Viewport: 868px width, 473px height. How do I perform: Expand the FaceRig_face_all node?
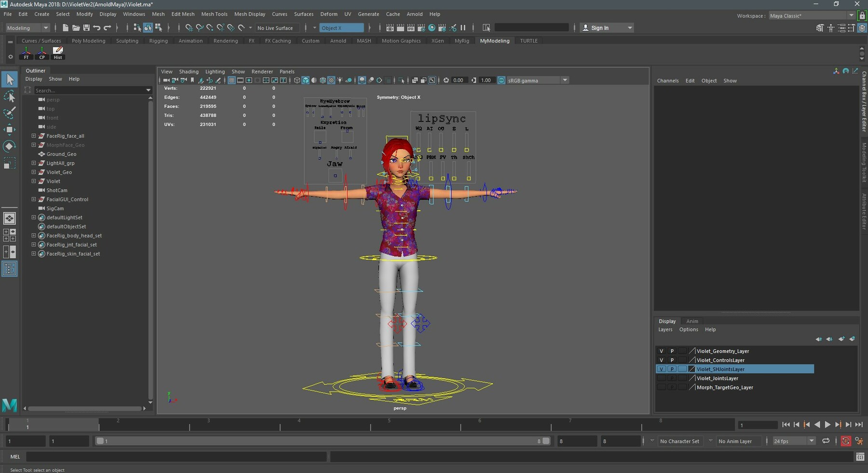tap(34, 136)
